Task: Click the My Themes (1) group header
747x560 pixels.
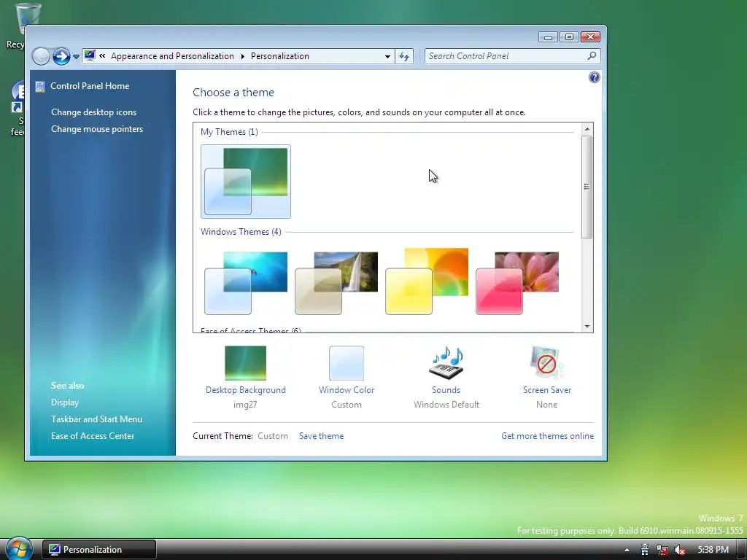Action: (x=229, y=132)
